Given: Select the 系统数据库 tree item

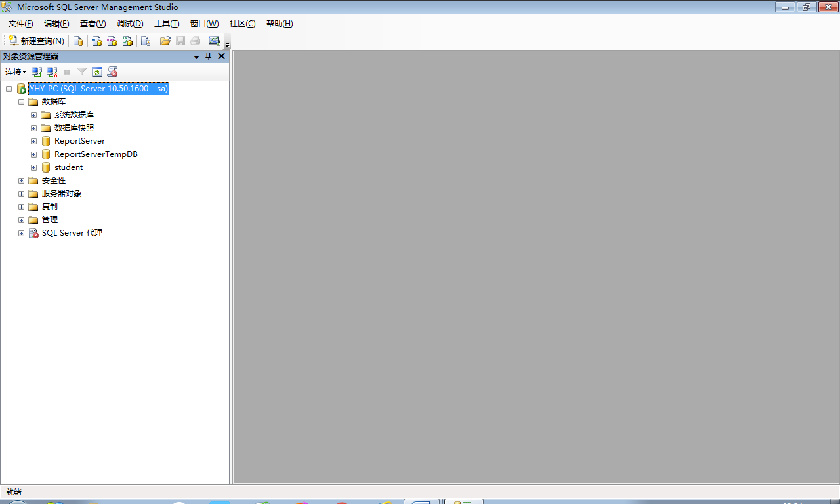Looking at the screenshot, I should tap(74, 115).
